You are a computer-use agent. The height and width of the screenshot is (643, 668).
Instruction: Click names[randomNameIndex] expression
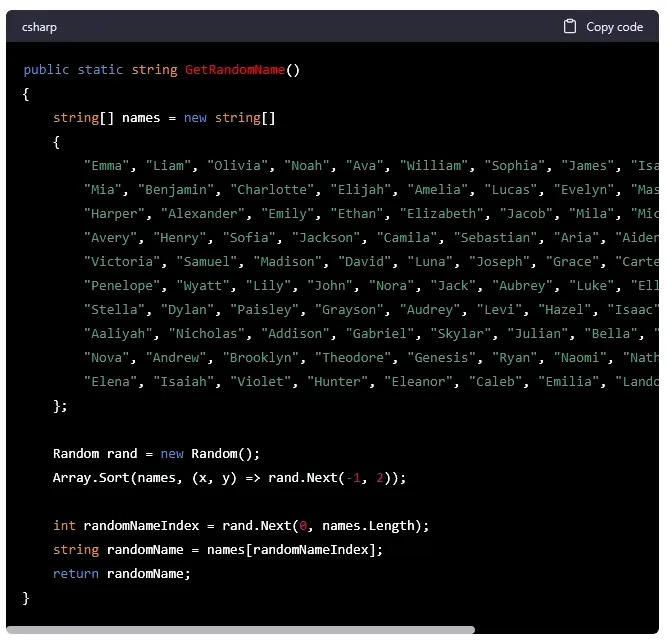click(x=291, y=550)
